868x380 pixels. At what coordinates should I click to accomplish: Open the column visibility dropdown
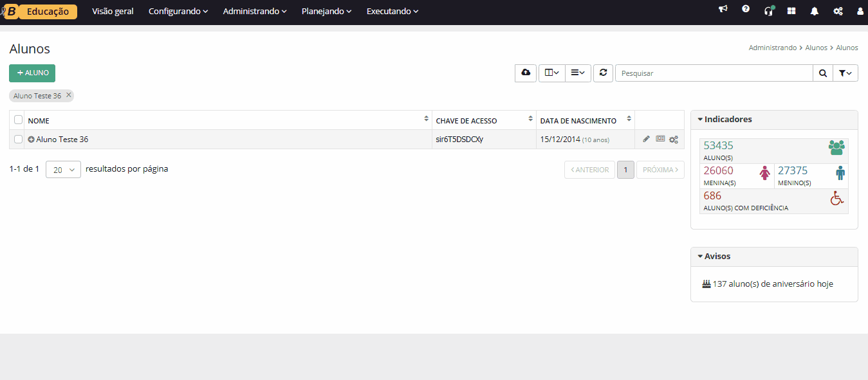click(551, 73)
